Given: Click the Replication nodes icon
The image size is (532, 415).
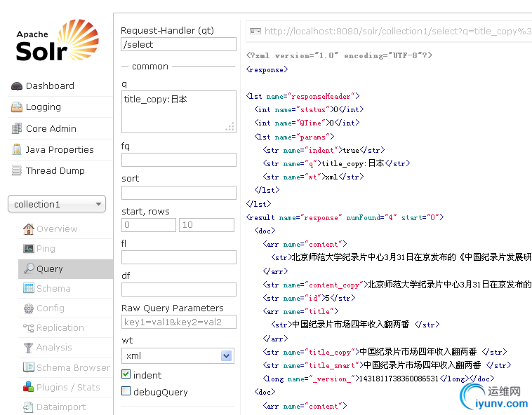Looking at the screenshot, I should coord(29,327).
